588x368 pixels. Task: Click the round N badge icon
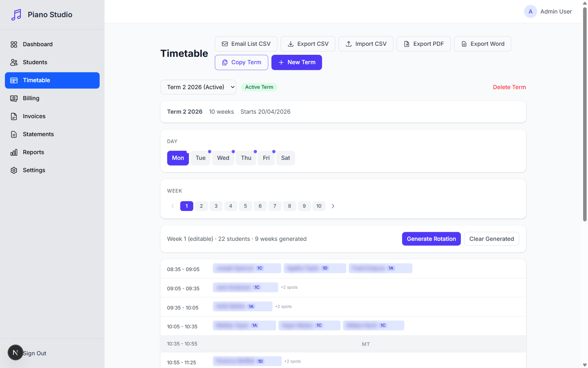15,352
